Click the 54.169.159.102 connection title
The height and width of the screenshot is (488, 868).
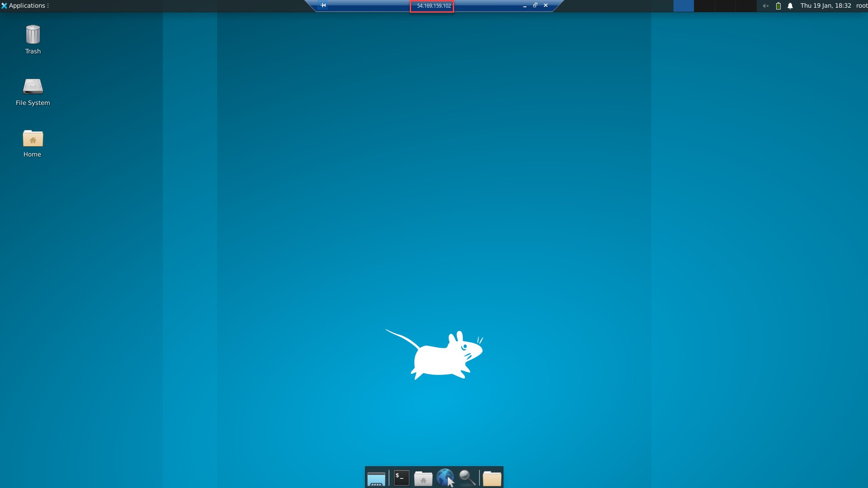coord(434,6)
